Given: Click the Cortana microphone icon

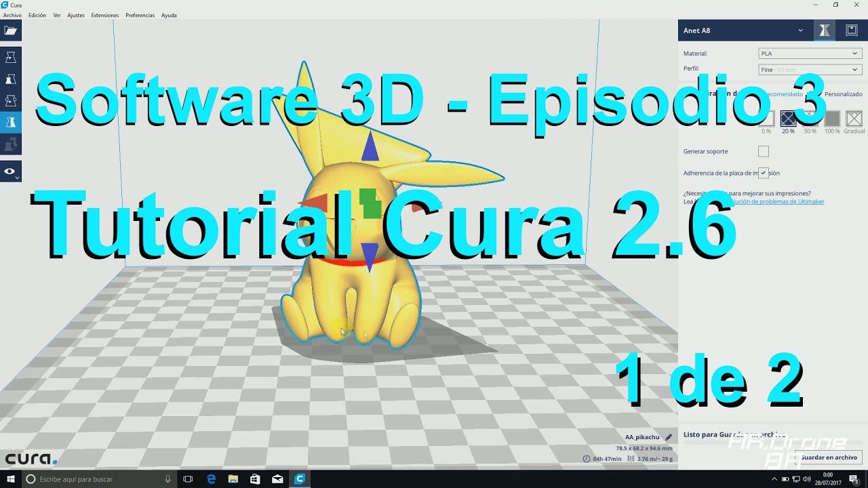Looking at the screenshot, I should click(x=168, y=479).
